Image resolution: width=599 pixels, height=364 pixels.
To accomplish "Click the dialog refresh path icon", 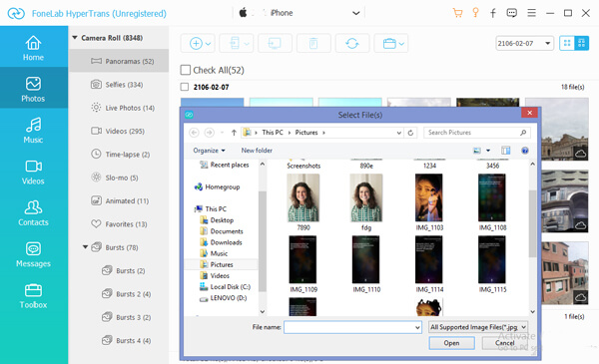I will tap(410, 133).
